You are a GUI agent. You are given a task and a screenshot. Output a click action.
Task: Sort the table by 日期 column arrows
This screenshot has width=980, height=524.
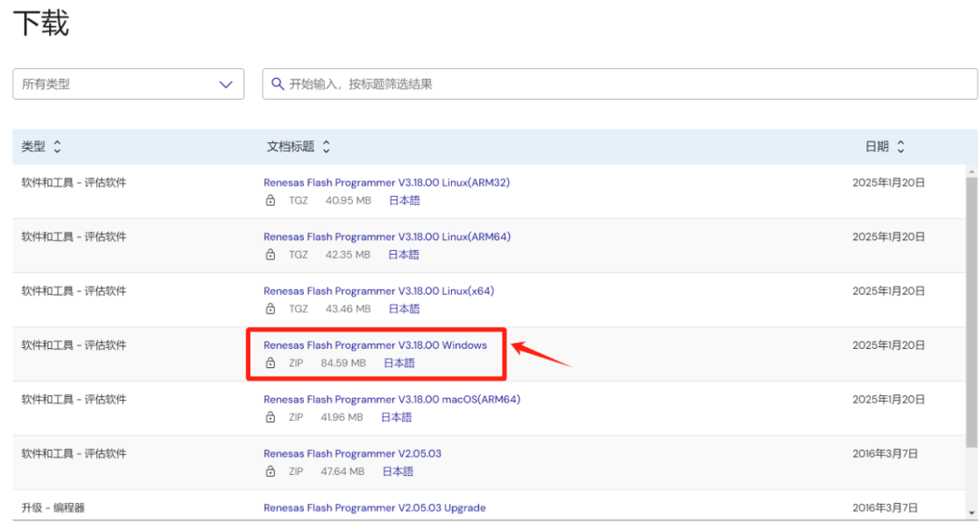pyautogui.click(x=901, y=147)
